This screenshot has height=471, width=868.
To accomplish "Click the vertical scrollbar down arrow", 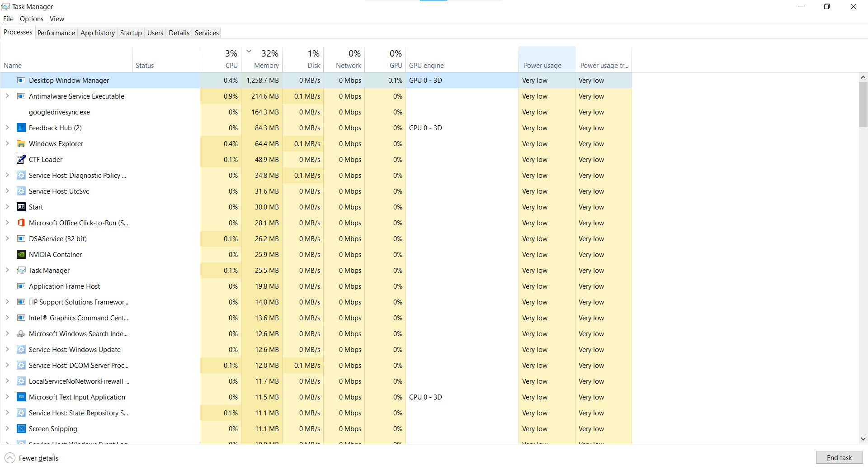I will coord(863,439).
